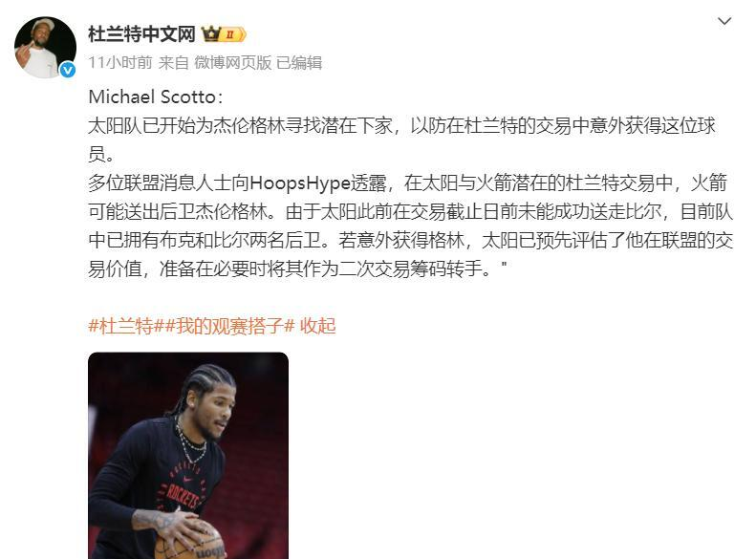Open the post options chevron menu
Viewport: 756px width, 559px height.
[724, 21]
